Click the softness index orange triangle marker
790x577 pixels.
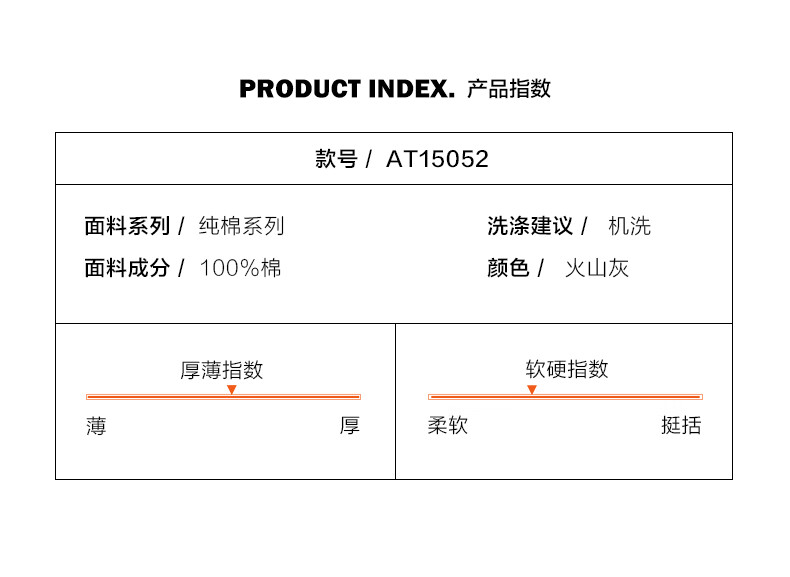532,390
